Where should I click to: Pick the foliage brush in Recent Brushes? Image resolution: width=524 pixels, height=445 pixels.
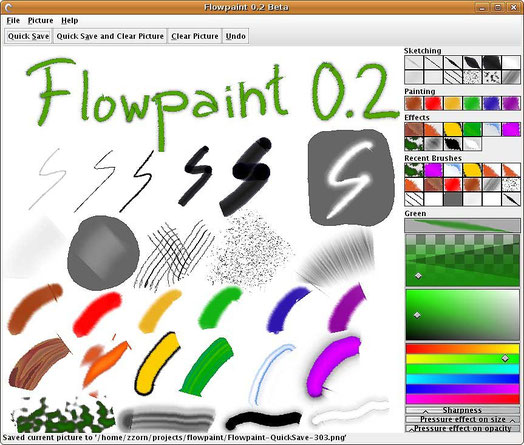coord(414,170)
